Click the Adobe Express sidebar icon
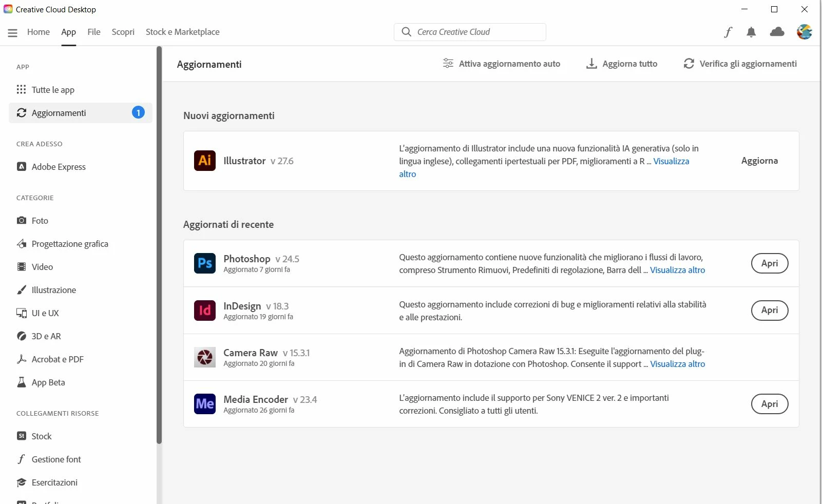This screenshot has width=822, height=504. pyautogui.click(x=22, y=167)
